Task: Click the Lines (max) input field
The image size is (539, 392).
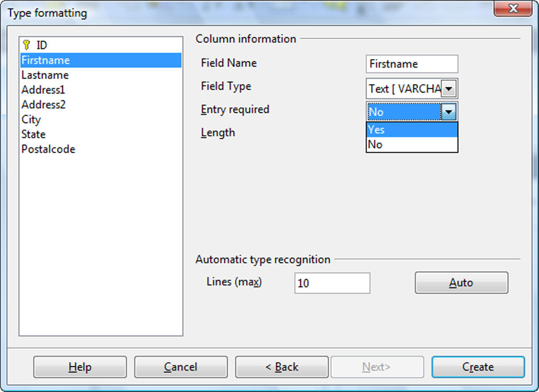Action: 332,283
